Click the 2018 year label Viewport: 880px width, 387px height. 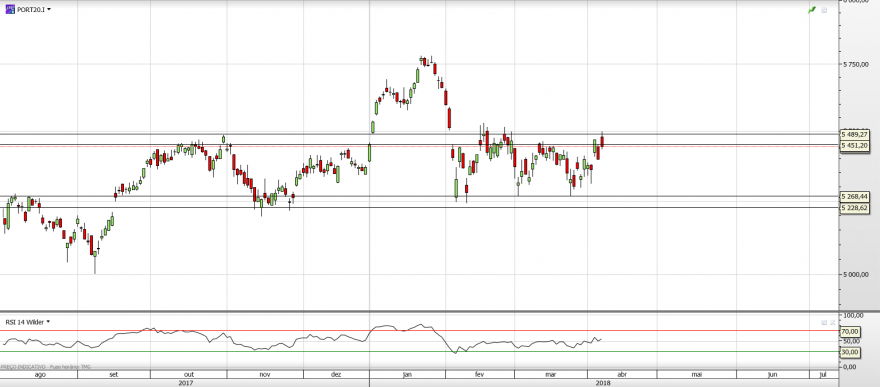click(x=603, y=383)
